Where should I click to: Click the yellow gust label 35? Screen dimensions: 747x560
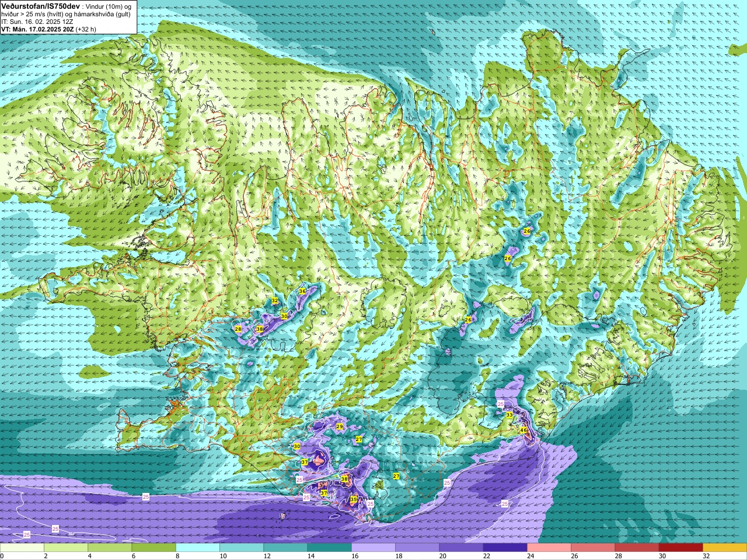[x=354, y=499]
